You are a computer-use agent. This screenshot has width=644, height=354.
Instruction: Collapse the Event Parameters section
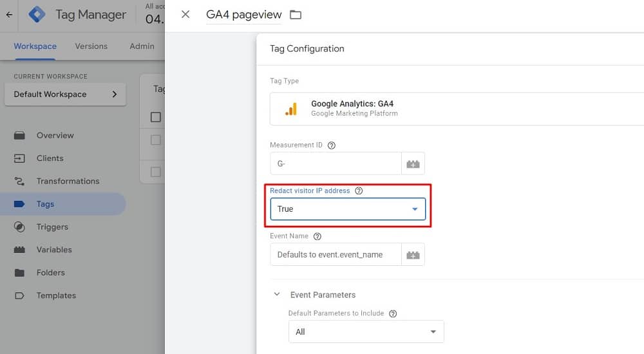277,294
